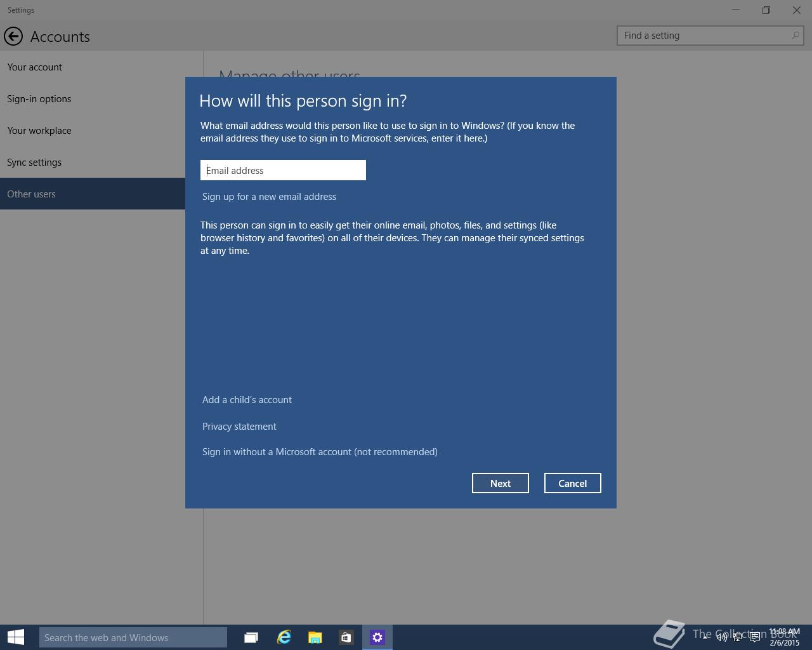Restore down the Settings window
This screenshot has width=812, height=650.
[x=766, y=10]
